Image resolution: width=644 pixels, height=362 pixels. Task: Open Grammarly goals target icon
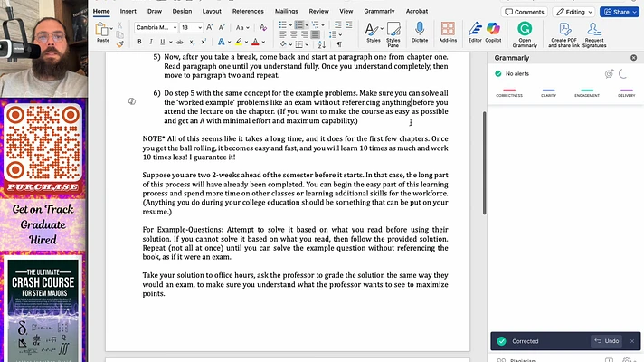coord(609,74)
